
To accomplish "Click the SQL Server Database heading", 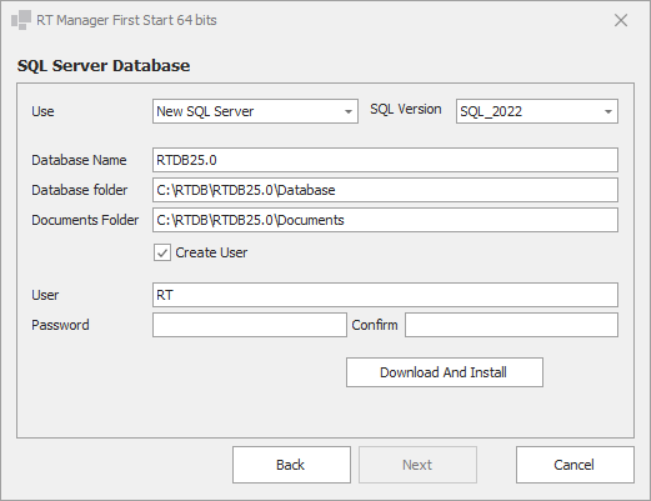I will pos(104,66).
